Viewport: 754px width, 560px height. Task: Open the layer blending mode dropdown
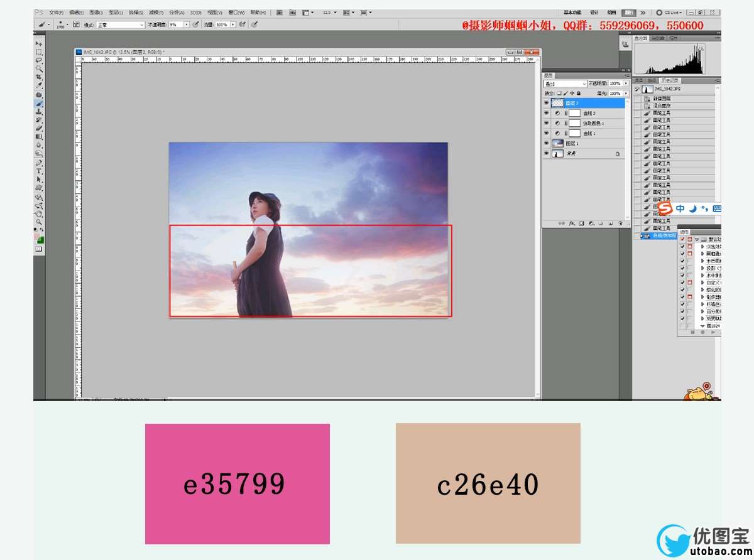click(565, 83)
